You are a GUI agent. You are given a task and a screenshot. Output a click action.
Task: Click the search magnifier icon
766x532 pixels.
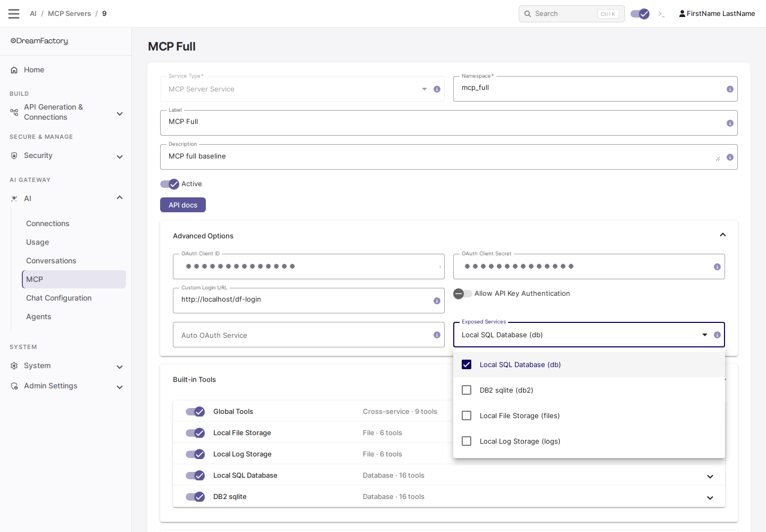[x=528, y=14]
